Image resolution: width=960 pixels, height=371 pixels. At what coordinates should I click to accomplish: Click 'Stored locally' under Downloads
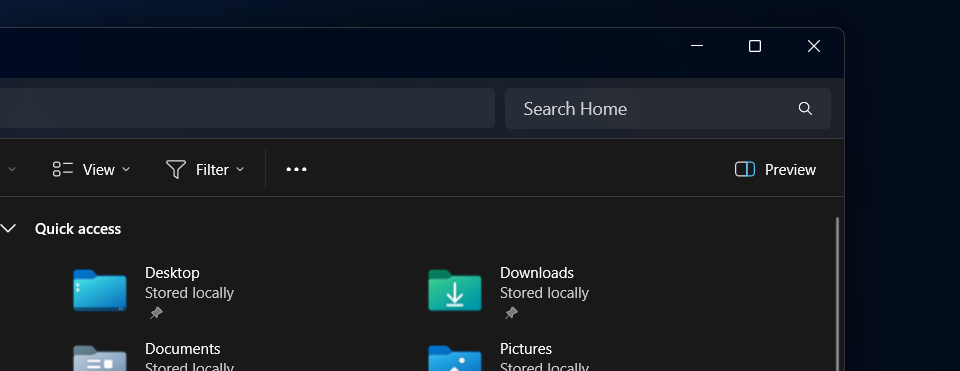point(544,293)
